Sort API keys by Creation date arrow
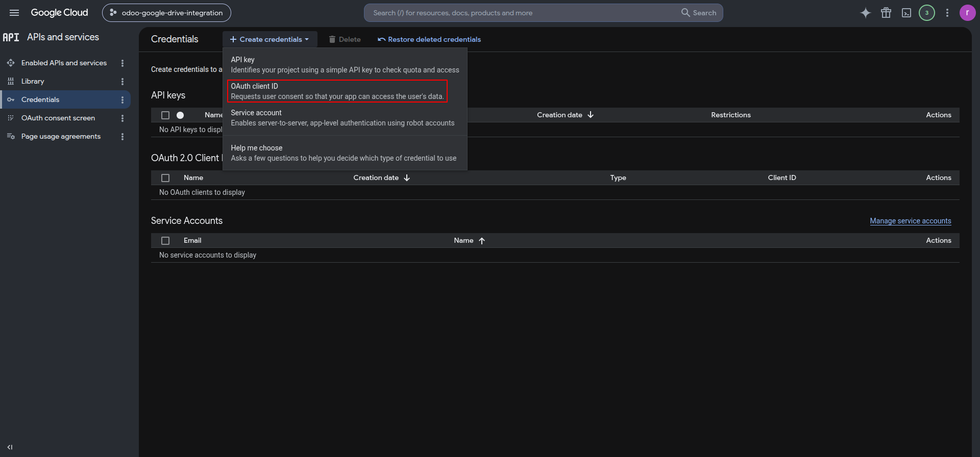 click(591, 115)
